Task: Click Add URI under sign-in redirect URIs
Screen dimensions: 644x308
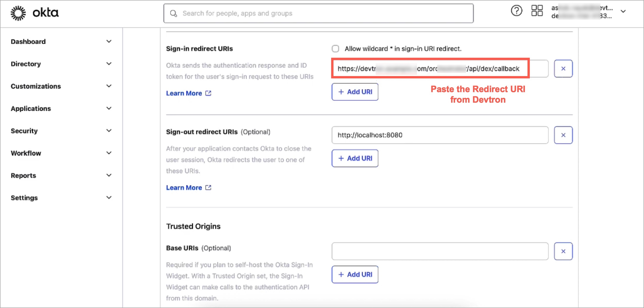Action: [x=355, y=92]
